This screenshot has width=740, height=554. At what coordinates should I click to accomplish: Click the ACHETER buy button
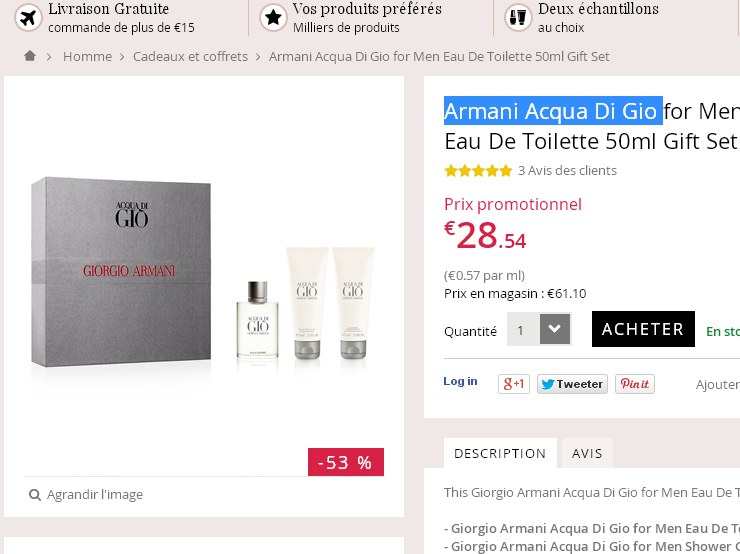pyautogui.click(x=643, y=329)
